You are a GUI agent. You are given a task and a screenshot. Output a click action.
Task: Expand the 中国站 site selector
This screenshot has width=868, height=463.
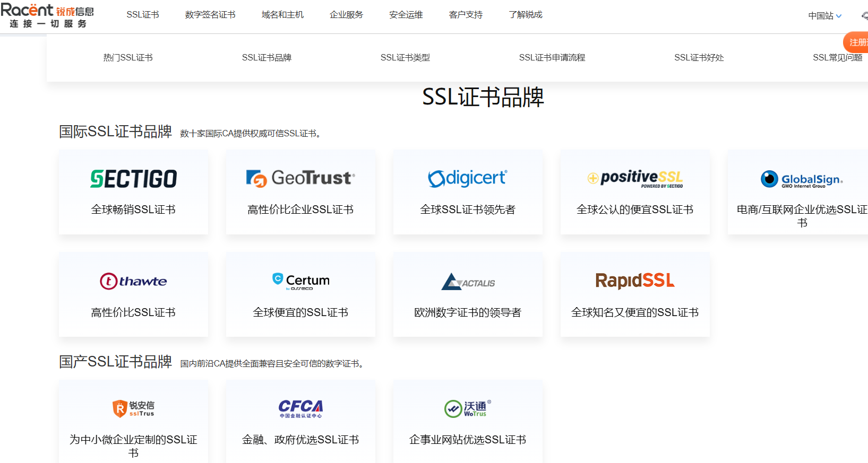pos(824,16)
